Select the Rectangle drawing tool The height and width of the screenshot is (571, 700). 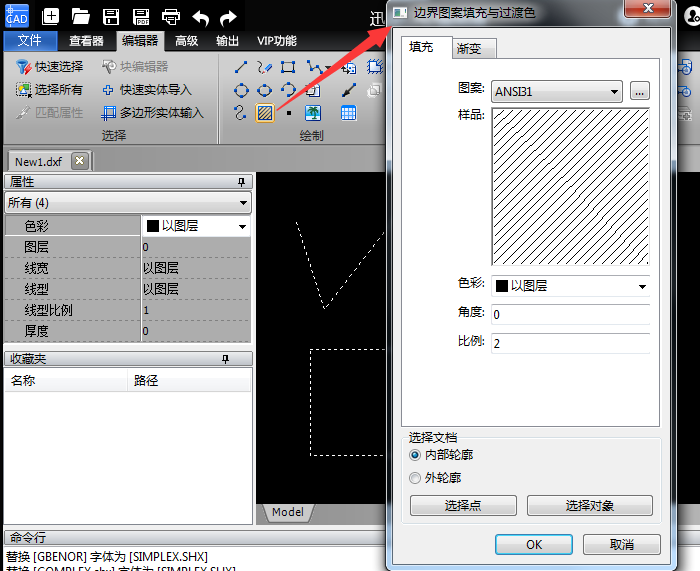click(288, 67)
